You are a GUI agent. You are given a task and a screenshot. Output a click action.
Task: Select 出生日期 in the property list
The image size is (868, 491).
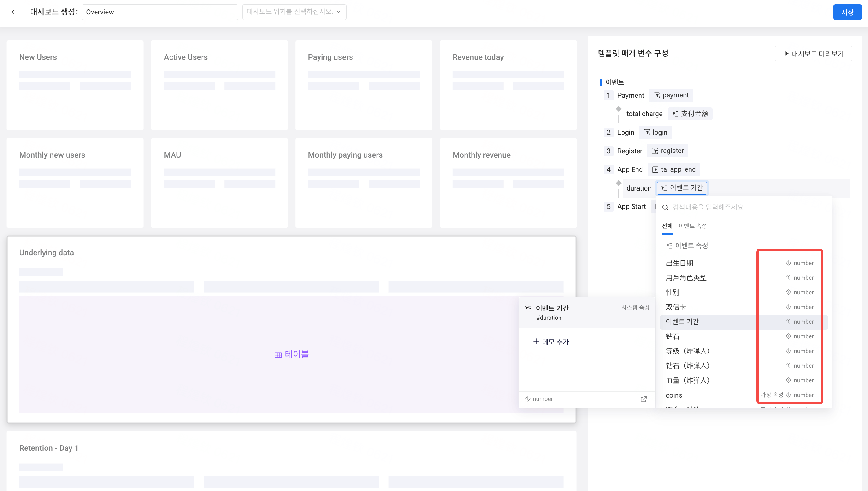(x=744, y=263)
